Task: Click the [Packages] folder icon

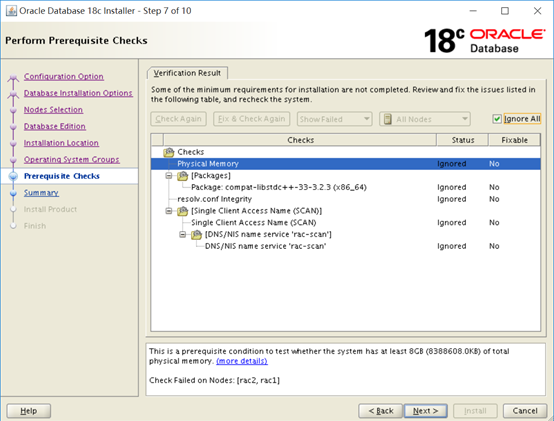Action: 183,176
